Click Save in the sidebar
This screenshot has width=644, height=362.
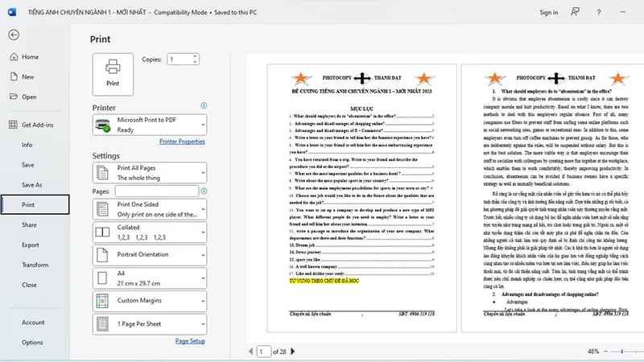pos(28,165)
